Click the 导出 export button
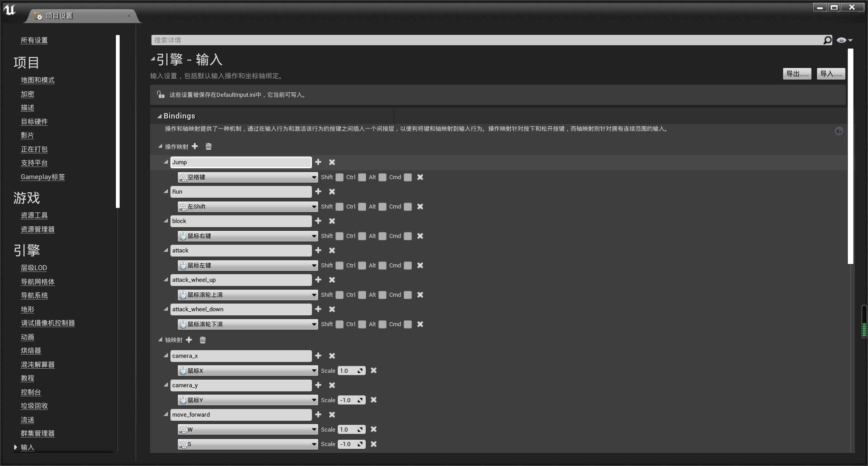 (797, 74)
